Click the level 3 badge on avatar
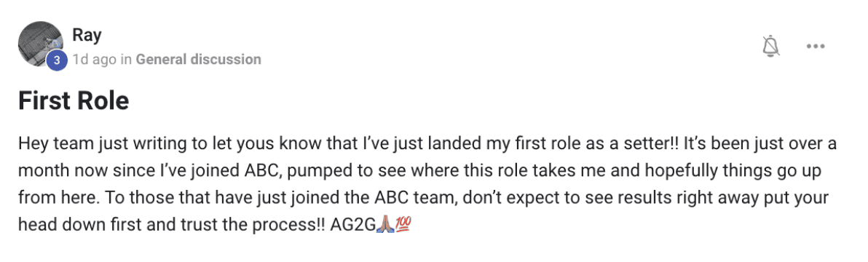Image resolution: width=868 pixels, height=262 pixels. pyautogui.click(x=57, y=60)
